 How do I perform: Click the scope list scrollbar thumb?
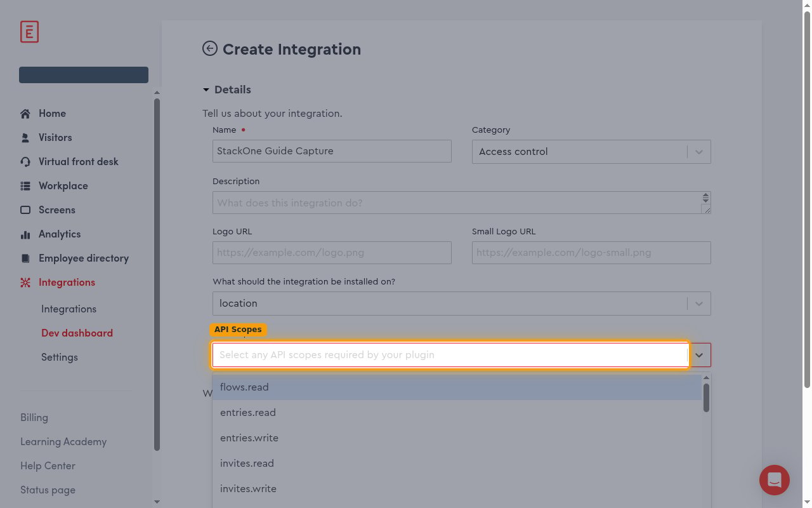click(x=706, y=397)
